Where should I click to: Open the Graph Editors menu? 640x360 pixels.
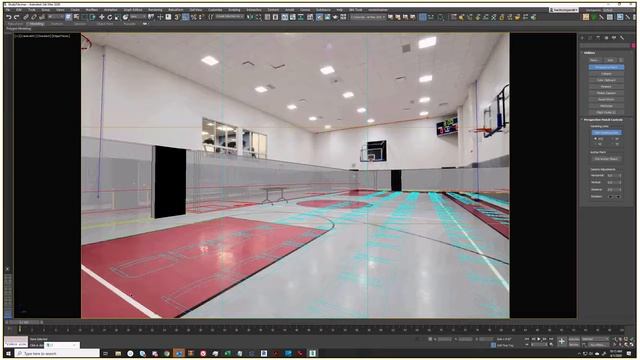tap(133, 10)
